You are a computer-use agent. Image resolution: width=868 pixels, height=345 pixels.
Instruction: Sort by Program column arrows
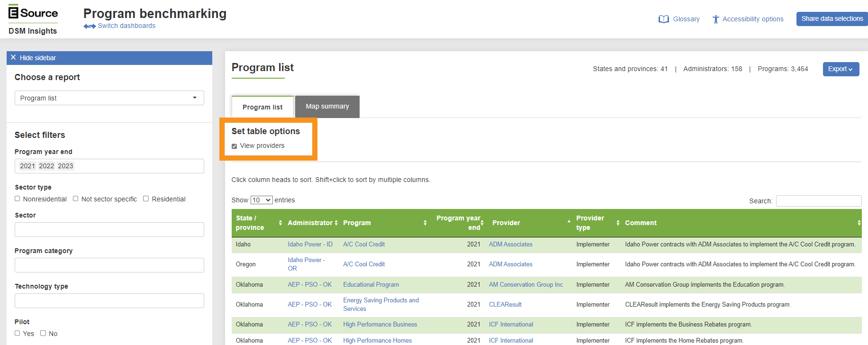point(425,223)
